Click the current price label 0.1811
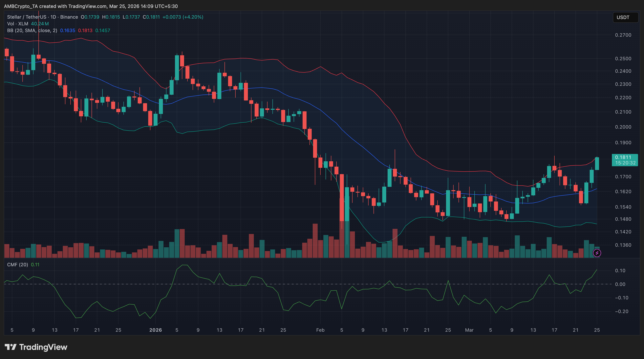This screenshot has height=359, width=644. (x=623, y=157)
